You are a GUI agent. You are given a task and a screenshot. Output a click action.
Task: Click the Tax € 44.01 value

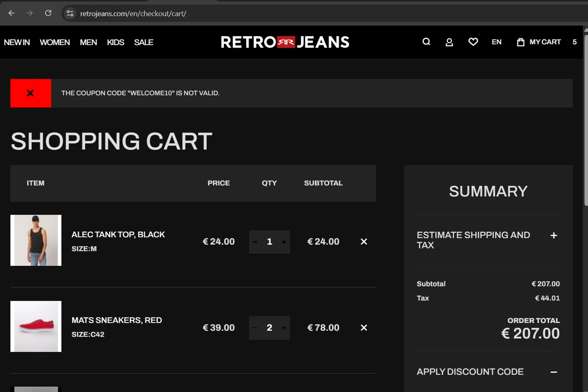[548, 298]
